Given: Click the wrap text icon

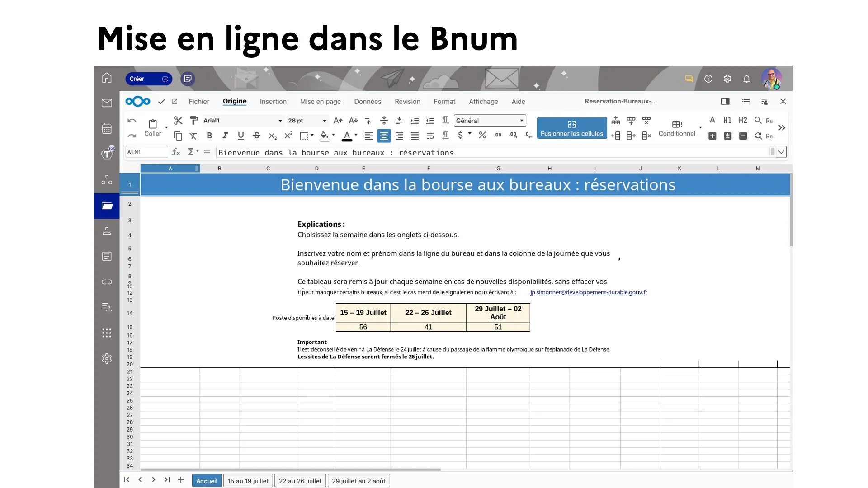Looking at the screenshot, I should click(430, 136).
